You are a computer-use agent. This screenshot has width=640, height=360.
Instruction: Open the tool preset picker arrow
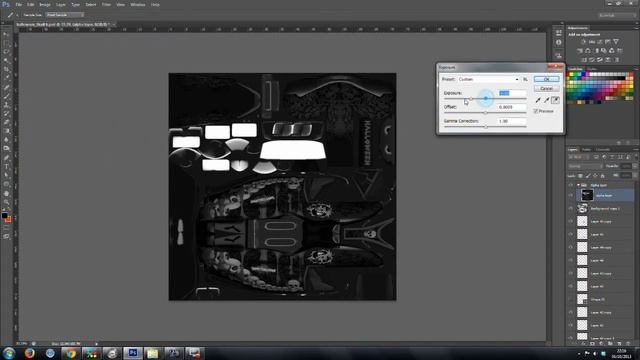17,15
